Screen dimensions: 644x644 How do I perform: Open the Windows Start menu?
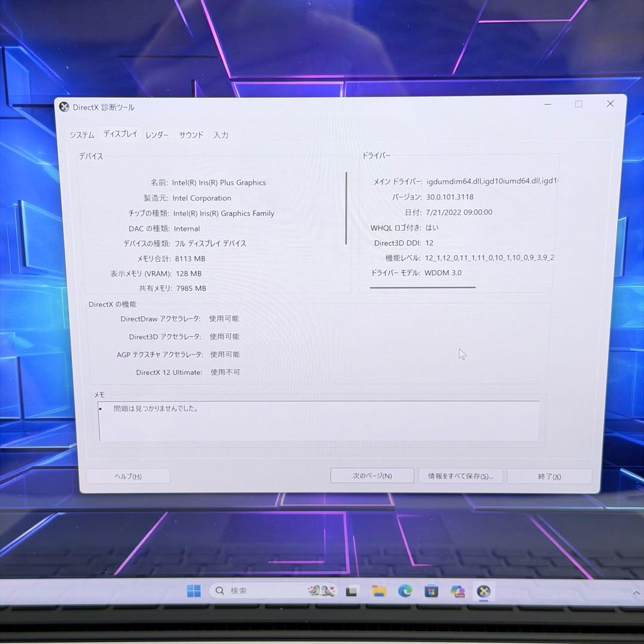point(193,590)
